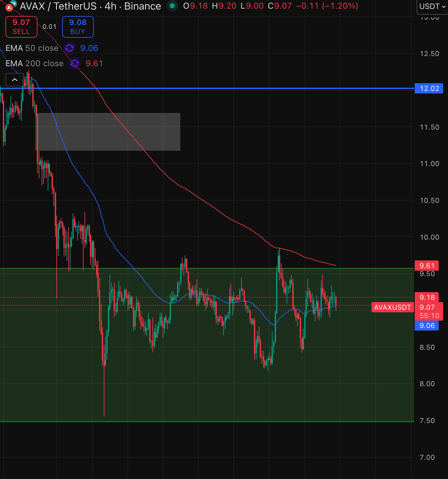This screenshot has width=448, height=479.
Task: Click the 9.08 BUY button
Action: 78,27
